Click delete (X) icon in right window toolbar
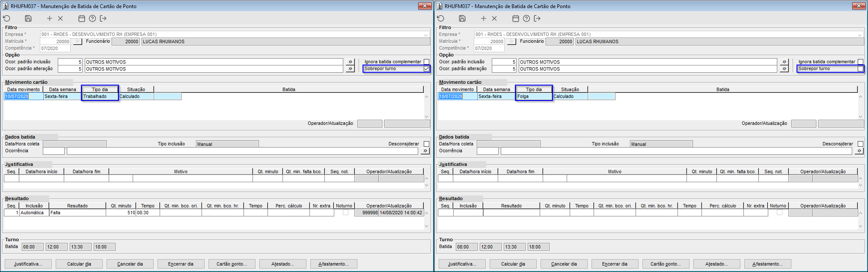868x272 pixels. click(x=494, y=18)
